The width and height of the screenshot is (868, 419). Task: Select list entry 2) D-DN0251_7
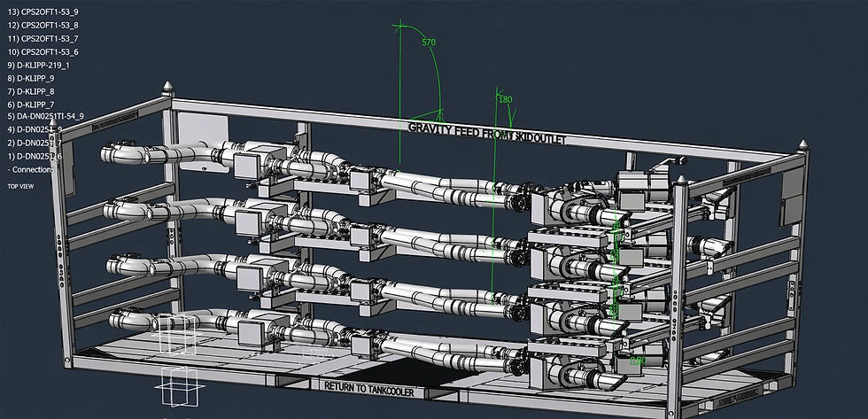coord(35,143)
